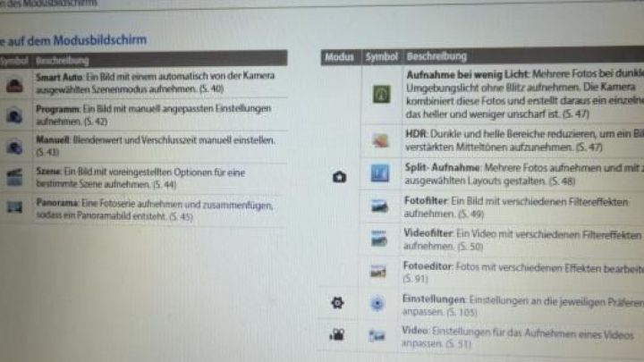Click the Fotofilter label text
This screenshot has width=644, height=362.
[x=426, y=201]
